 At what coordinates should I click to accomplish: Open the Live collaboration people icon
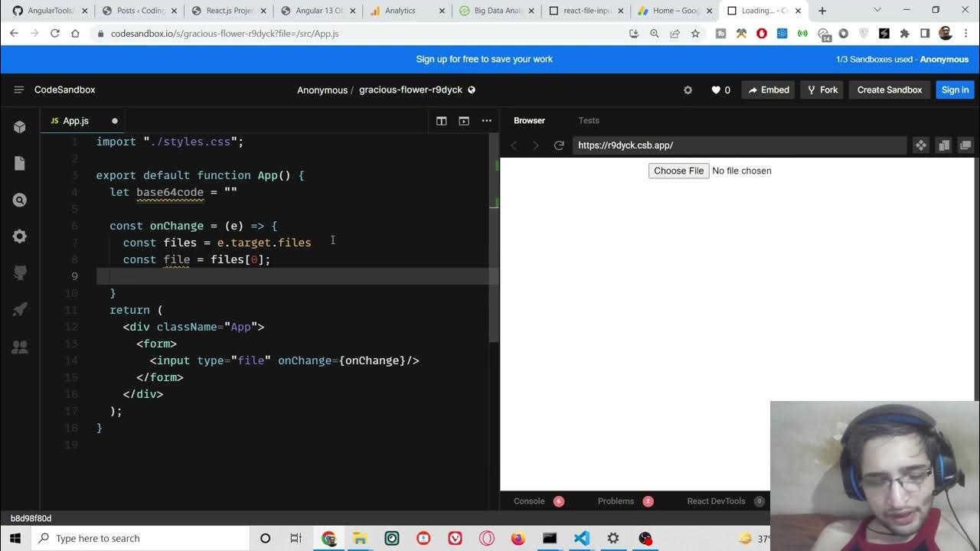coord(20,347)
